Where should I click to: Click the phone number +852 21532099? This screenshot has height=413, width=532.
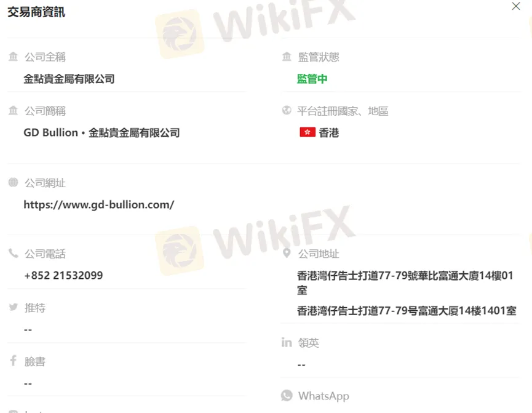click(x=63, y=276)
